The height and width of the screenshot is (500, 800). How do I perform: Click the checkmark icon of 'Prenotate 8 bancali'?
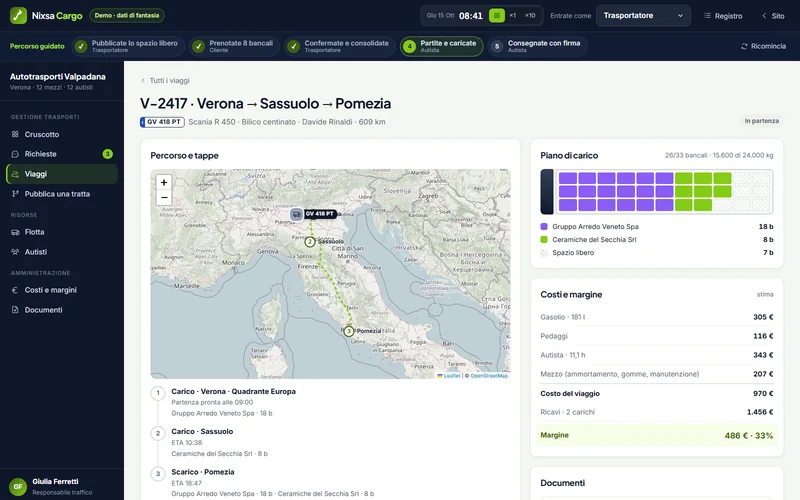[198, 46]
